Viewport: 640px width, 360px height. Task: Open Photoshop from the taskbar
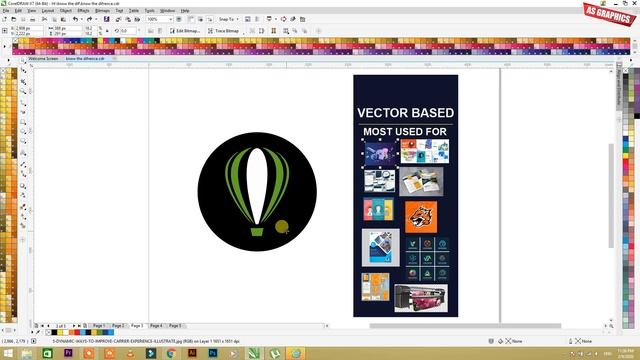click(213, 353)
